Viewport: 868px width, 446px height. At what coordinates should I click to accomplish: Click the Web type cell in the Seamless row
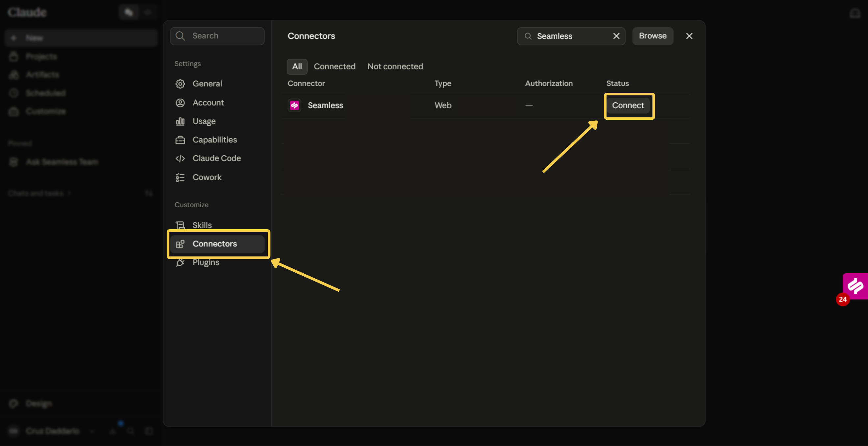443,106
